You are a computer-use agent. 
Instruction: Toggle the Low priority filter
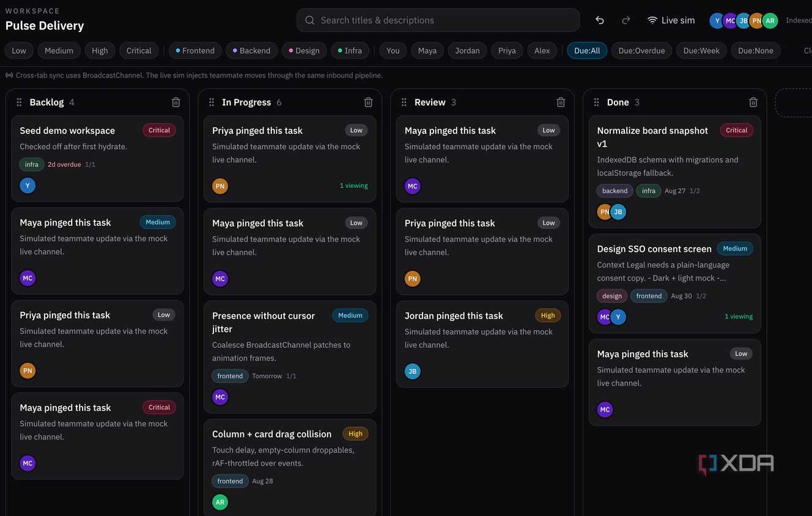pos(19,50)
